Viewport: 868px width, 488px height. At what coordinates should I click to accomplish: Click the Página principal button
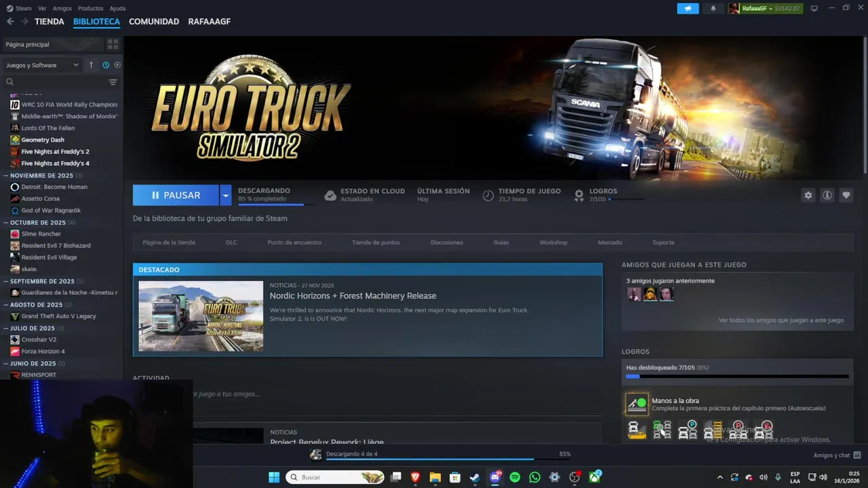click(x=53, y=44)
